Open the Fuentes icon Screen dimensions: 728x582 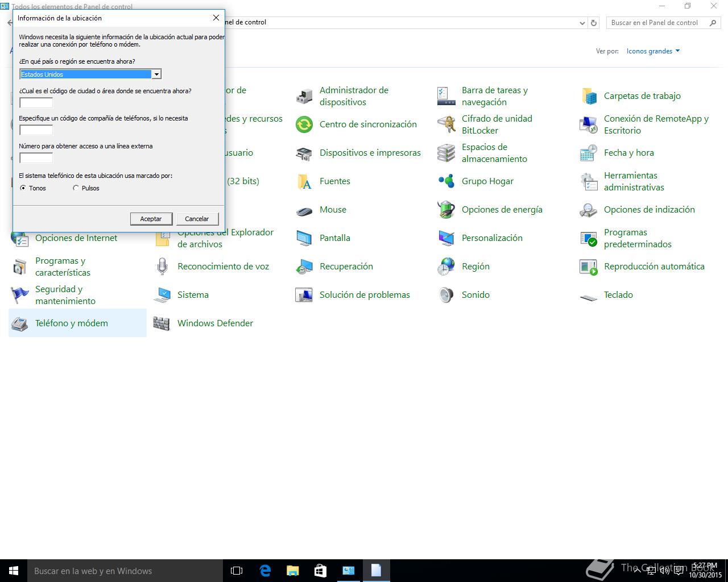pos(304,181)
